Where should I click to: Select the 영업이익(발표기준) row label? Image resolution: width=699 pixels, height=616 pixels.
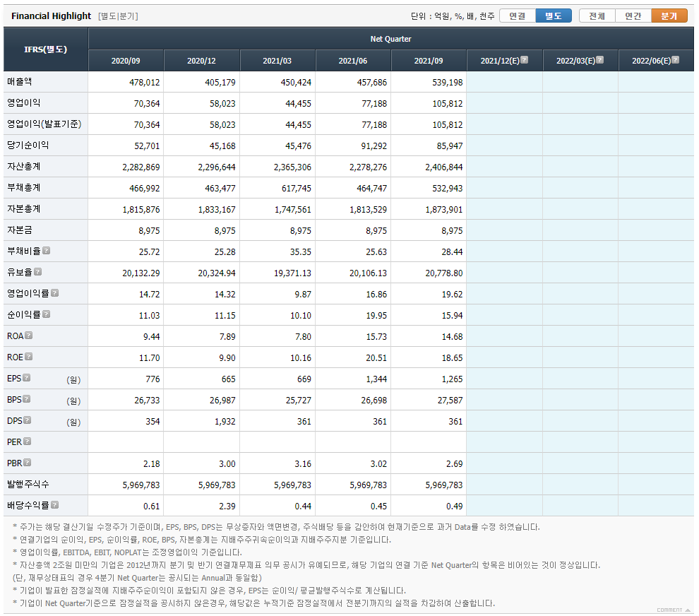44,124
